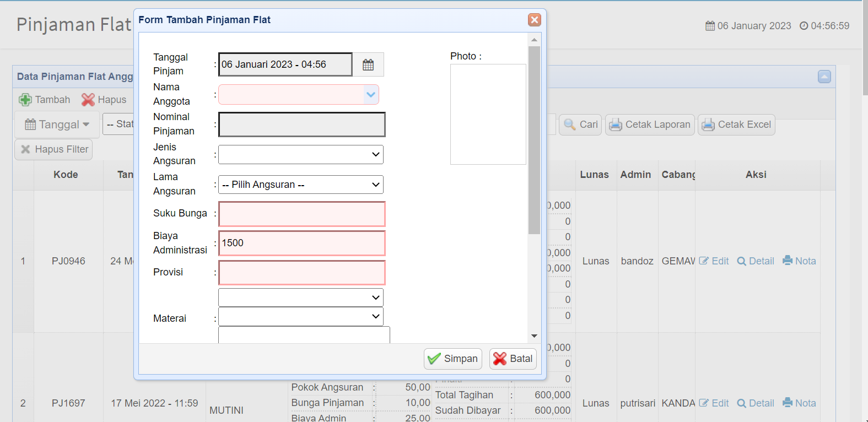Click the Tambah green plus icon
The image size is (868, 422).
pos(25,100)
